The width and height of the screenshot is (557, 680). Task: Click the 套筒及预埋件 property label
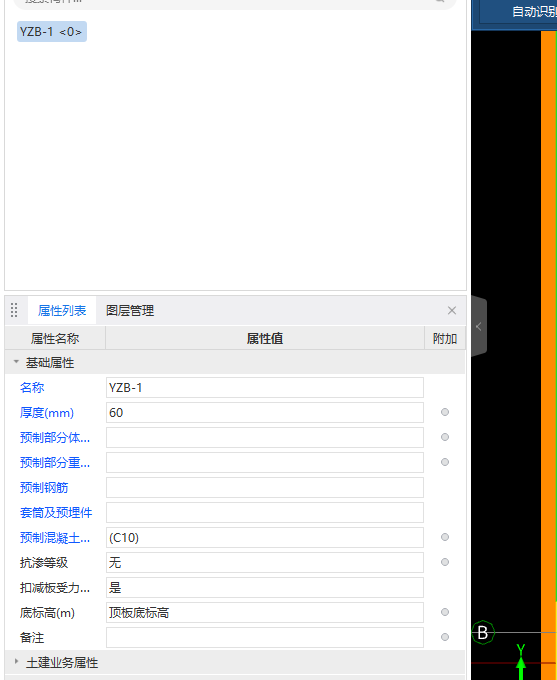[x=56, y=513]
